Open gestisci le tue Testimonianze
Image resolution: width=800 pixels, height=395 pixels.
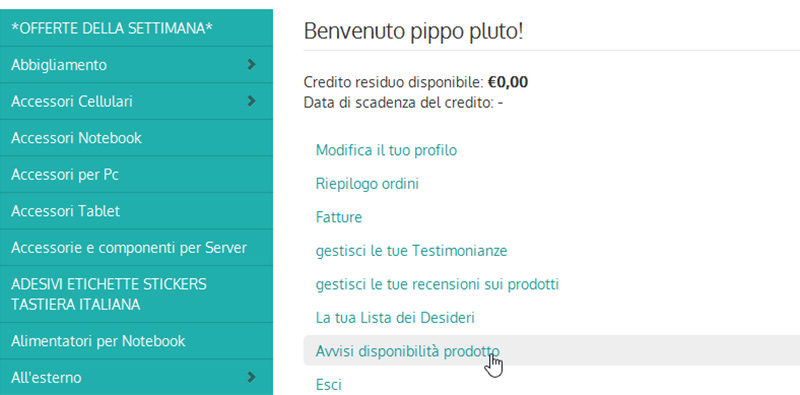[411, 251]
